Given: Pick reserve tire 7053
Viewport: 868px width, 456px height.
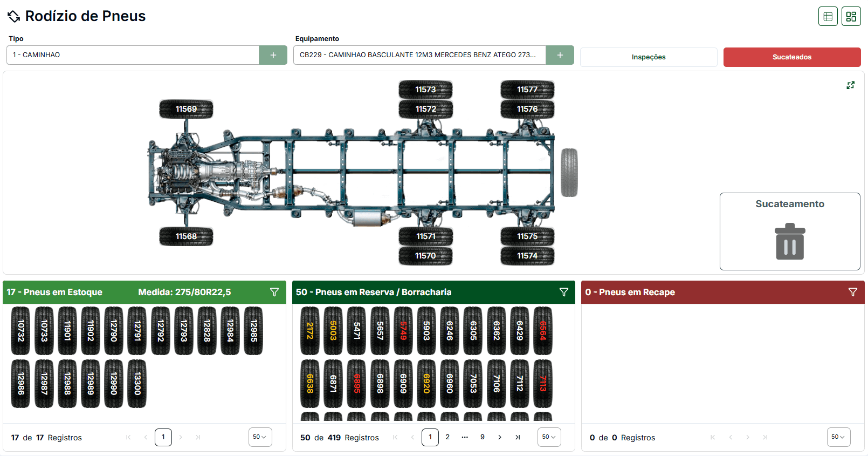Looking at the screenshot, I should [x=473, y=384].
